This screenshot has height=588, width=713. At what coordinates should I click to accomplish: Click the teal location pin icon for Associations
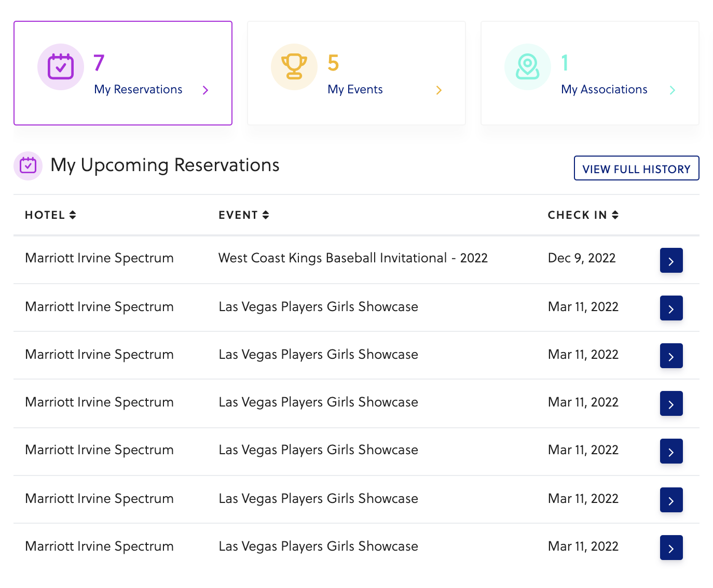528,67
